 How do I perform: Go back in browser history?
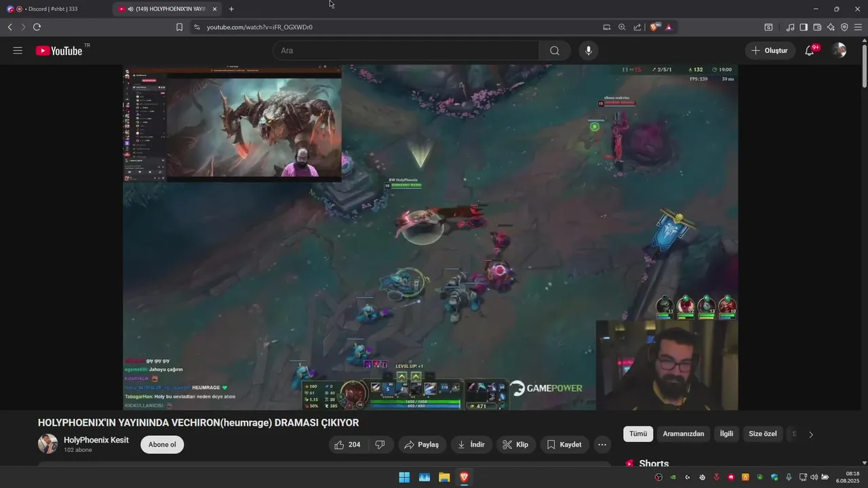click(10, 27)
